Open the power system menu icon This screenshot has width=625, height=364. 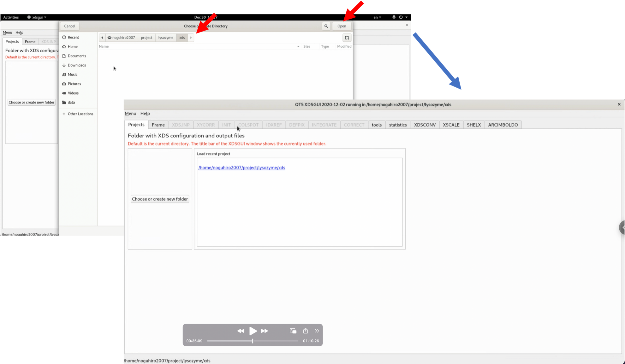click(x=401, y=17)
